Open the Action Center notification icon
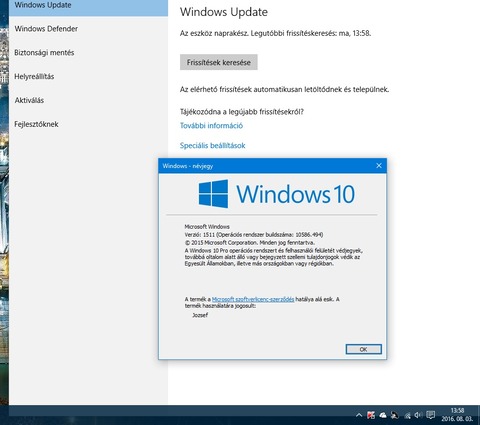This screenshot has width=480, height=425. pos(431,415)
